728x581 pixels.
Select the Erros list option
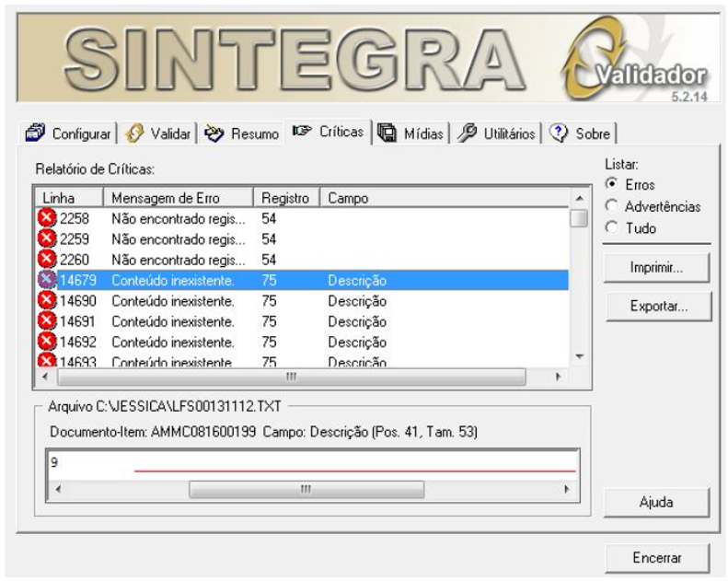click(630, 184)
